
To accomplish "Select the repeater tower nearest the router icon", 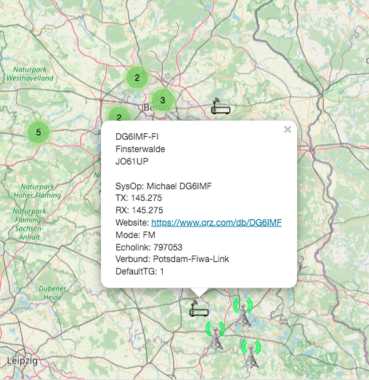I will point(215,336).
